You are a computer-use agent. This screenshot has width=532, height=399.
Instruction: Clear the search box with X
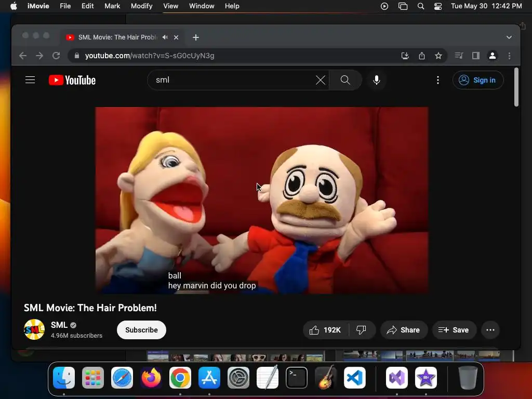(x=320, y=80)
